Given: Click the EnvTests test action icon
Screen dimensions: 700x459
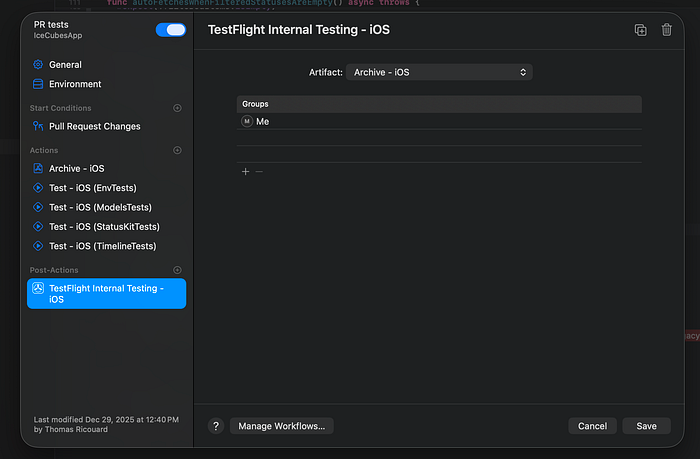Looking at the screenshot, I should 38,188.
